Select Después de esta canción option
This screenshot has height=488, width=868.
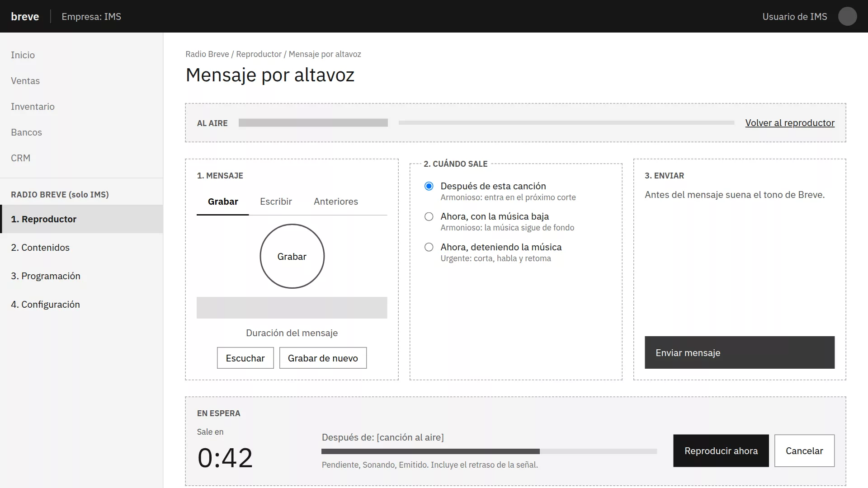tap(429, 186)
